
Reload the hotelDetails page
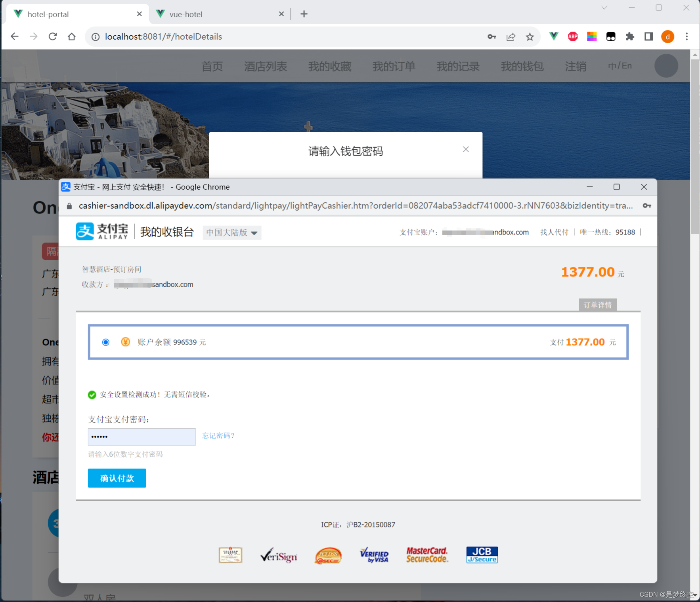53,36
